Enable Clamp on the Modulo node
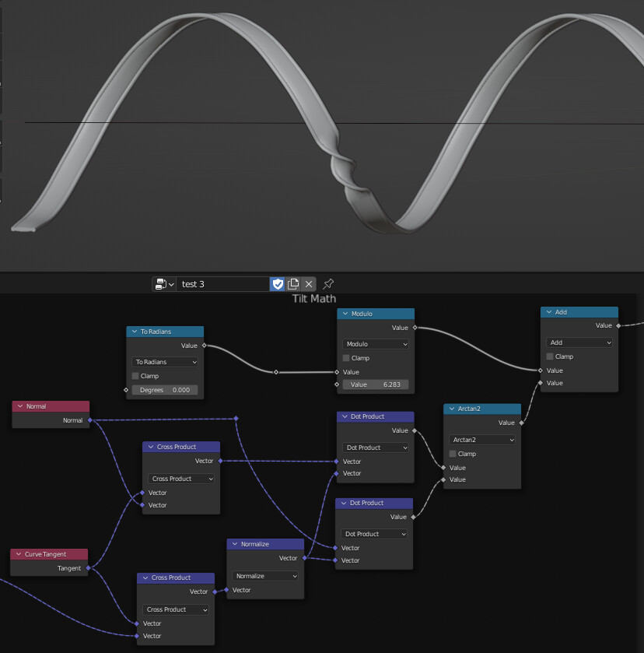644x653 pixels. pos(345,358)
